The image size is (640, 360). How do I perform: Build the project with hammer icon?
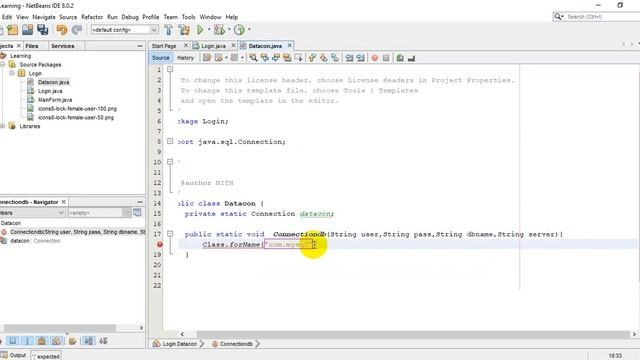(x=168, y=30)
